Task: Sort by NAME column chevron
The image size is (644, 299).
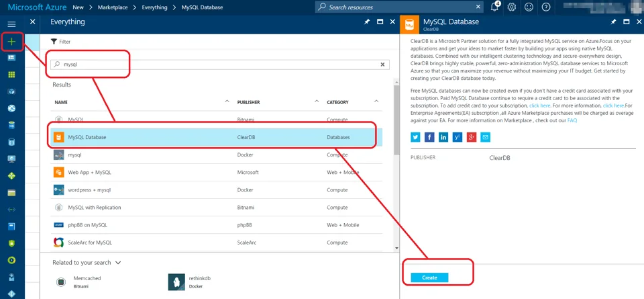Action: pyautogui.click(x=227, y=101)
